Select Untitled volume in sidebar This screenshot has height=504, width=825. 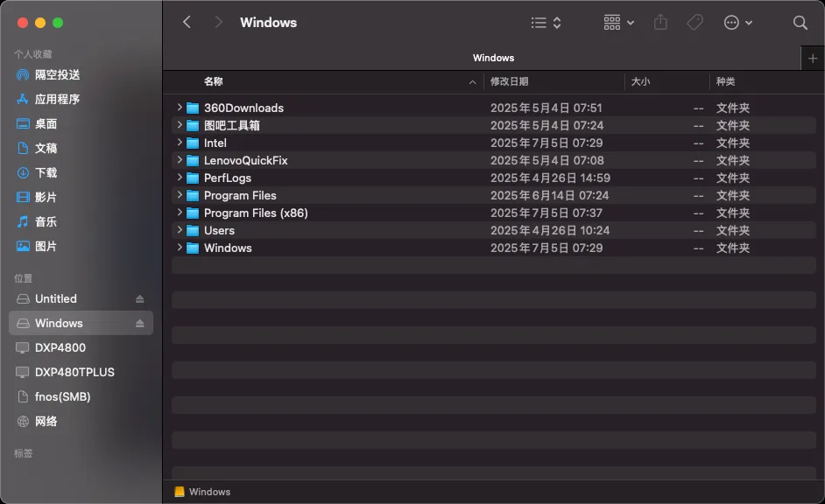[81, 298]
